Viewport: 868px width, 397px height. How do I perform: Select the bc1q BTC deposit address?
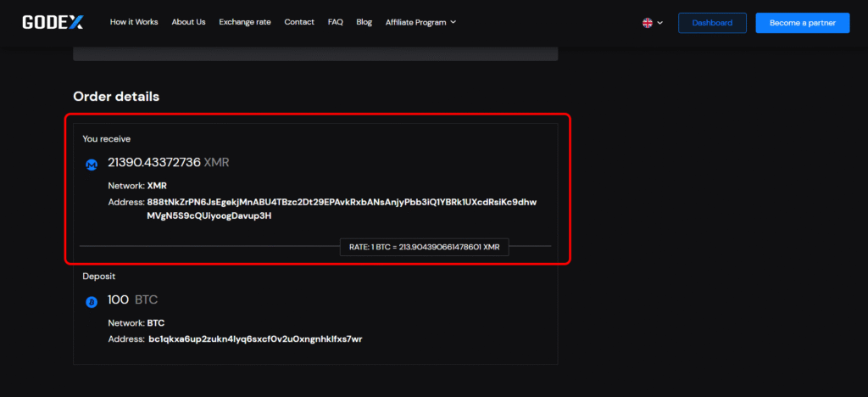[255, 338]
